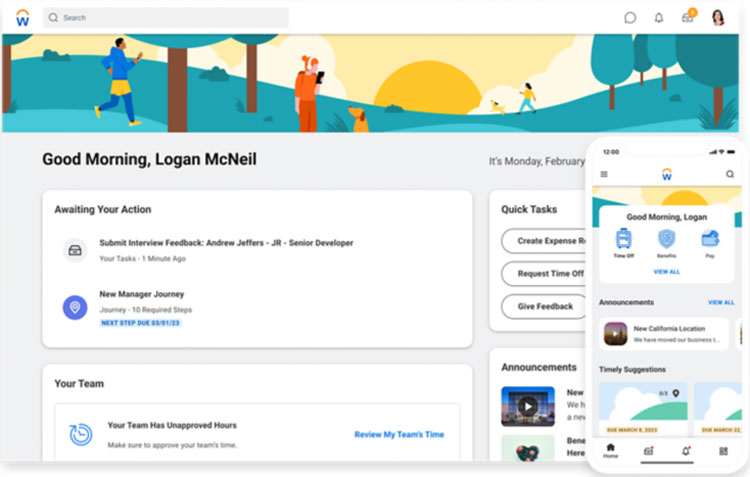Select the Home tab in mobile bottom bar
The height and width of the screenshot is (477, 750).
coord(610,450)
